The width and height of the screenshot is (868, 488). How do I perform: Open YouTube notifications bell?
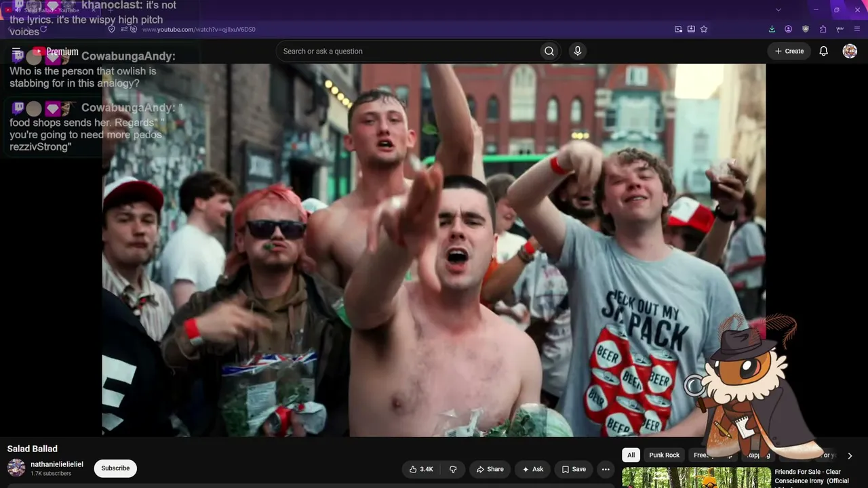pyautogui.click(x=823, y=51)
